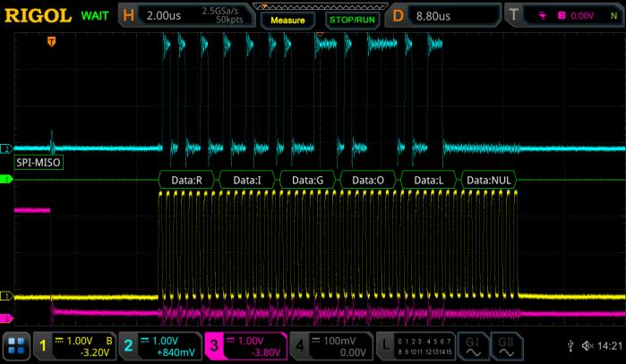Click the 50kpts memory depth readout
This screenshot has width=626, height=364.
[229, 20]
